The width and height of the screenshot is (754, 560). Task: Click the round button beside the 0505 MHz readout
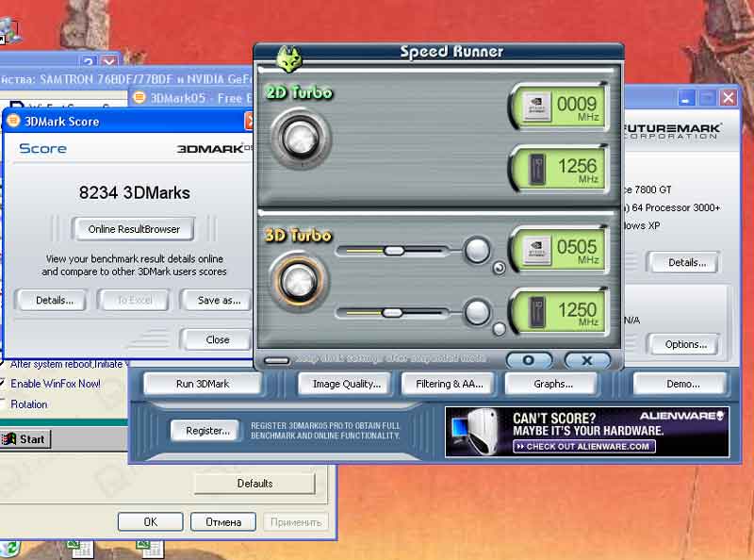pyautogui.click(x=477, y=250)
